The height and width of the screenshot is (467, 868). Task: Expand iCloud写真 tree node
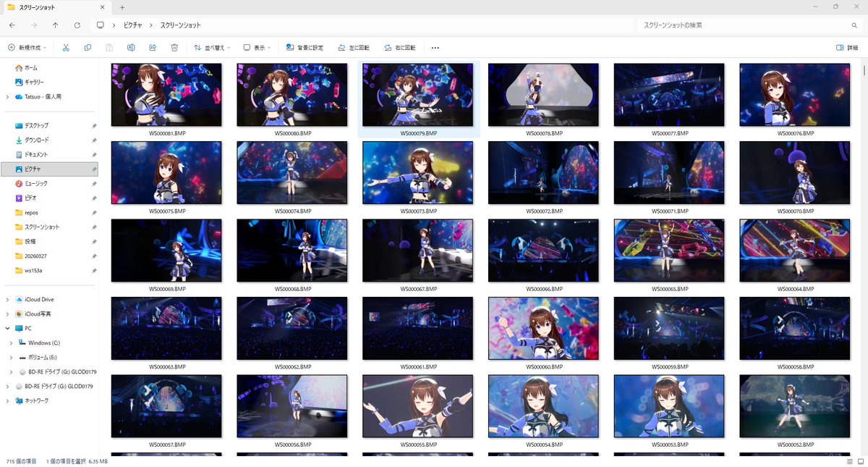[x=7, y=314]
